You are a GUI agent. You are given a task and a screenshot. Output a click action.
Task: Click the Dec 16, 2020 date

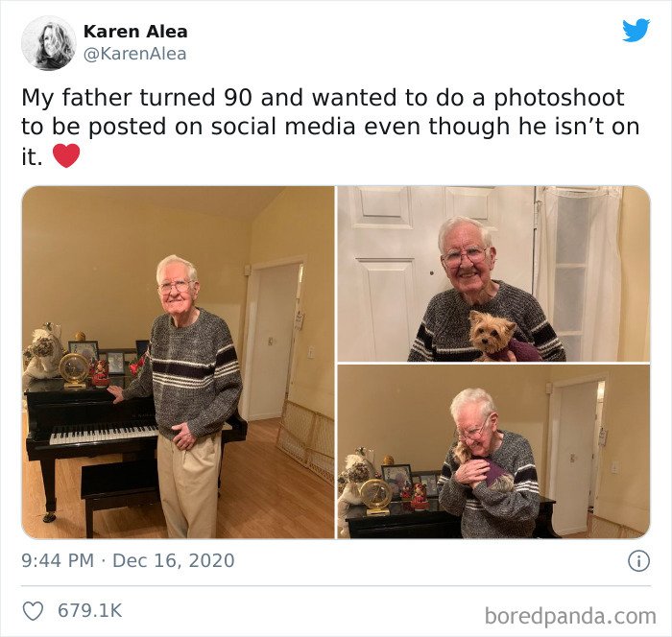click(173, 561)
